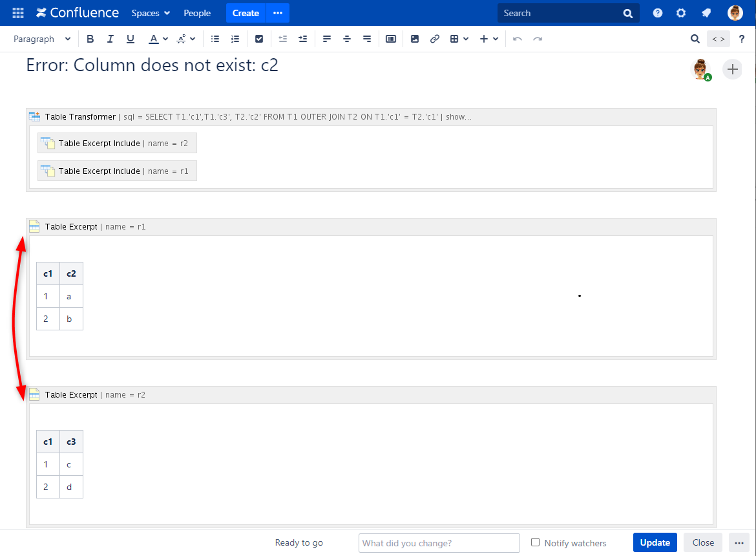Toggle italic formatting
The image size is (756, 556).
point(110,39)
